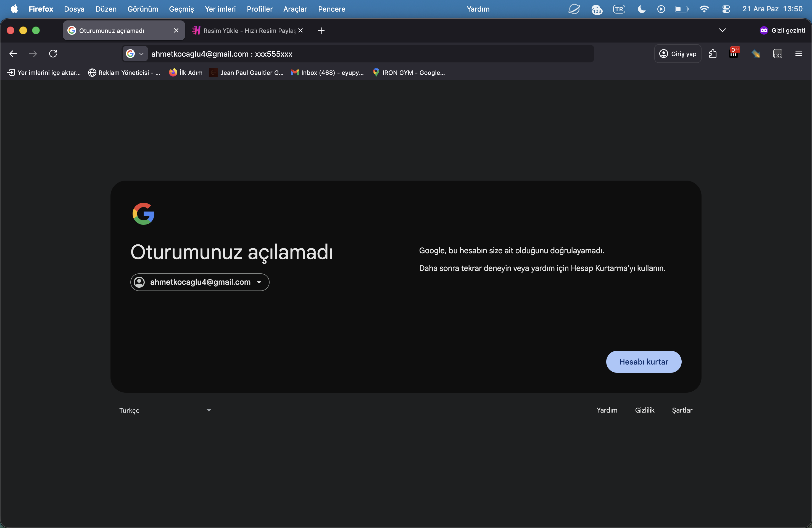Open the Yer imleri menu
This screenshot has width=812, height=528.
220,9
